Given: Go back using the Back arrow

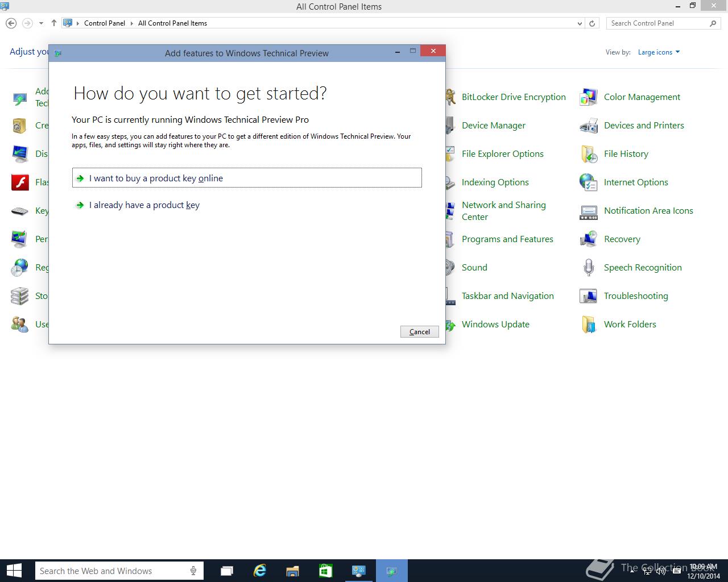Looking at the screenshot, I should click(x=11, y=23).
